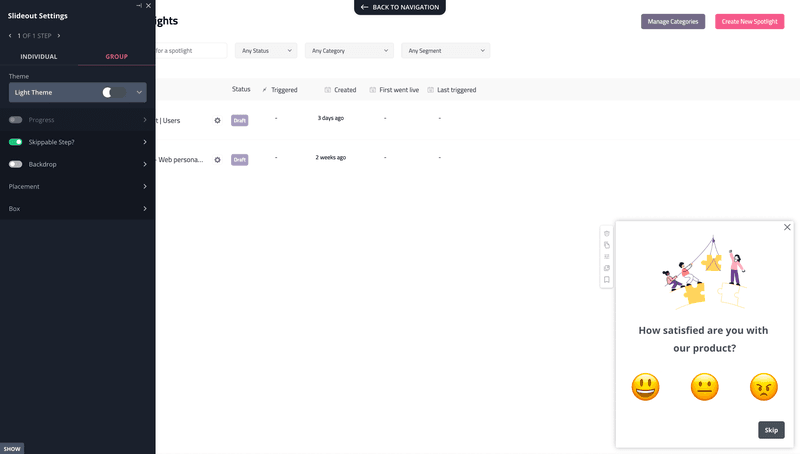
Task: Choose the angry face emoji rating
Action: pyautogui.click(x=764, y=387)
